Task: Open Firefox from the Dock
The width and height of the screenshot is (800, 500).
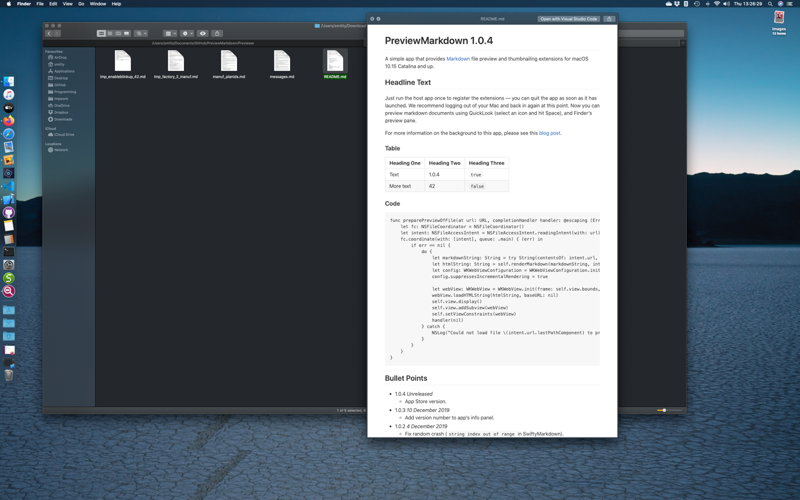Action: [x=9, y=121]
